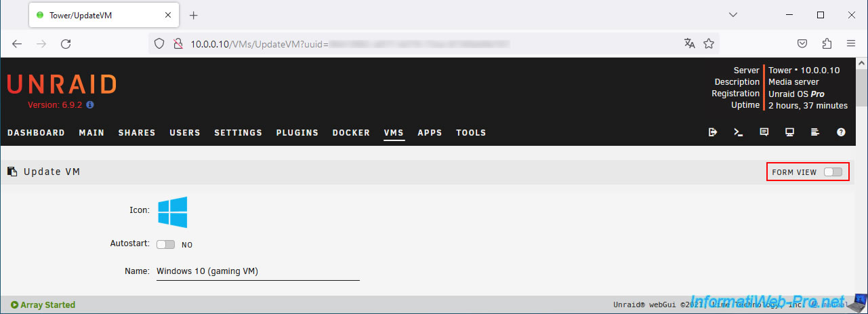Open the browser extensions icon

[826, 43]
